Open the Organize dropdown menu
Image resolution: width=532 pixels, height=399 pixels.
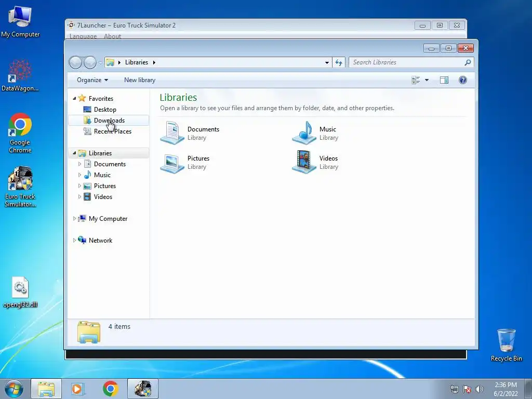pyautogui.click(x=92, y=80)
